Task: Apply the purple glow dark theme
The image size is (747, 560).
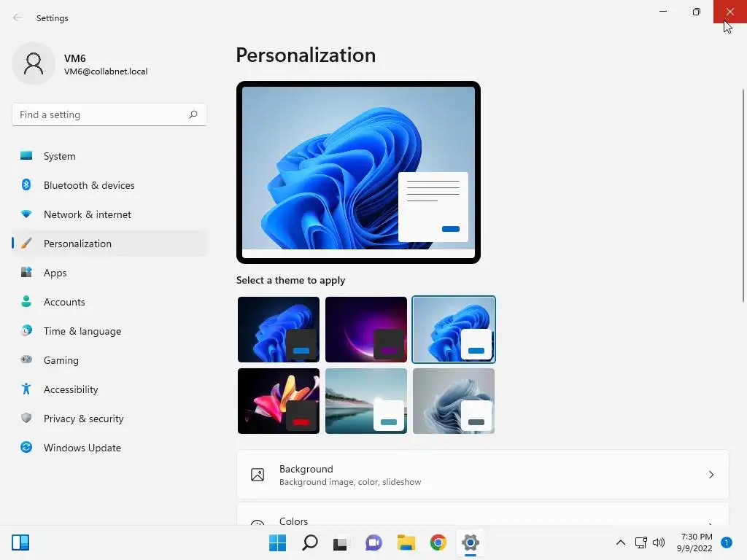Action: (366, 330)
